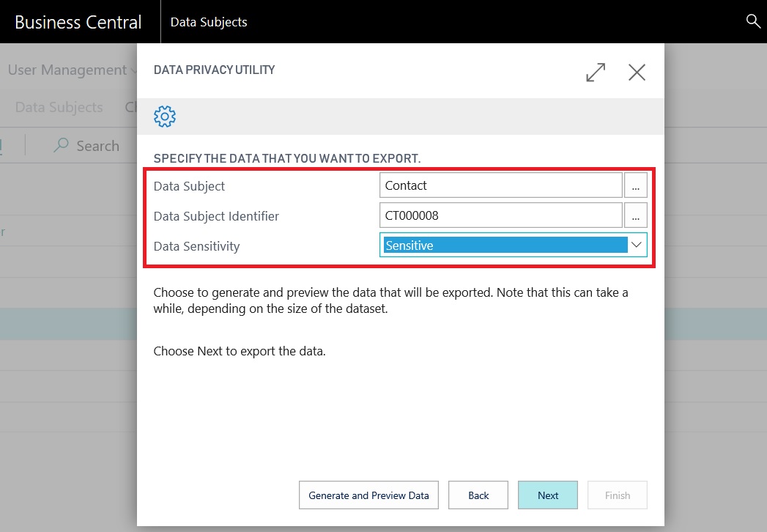Click Next to export the data
Screen dimensions: 767x532
[548, 495]
